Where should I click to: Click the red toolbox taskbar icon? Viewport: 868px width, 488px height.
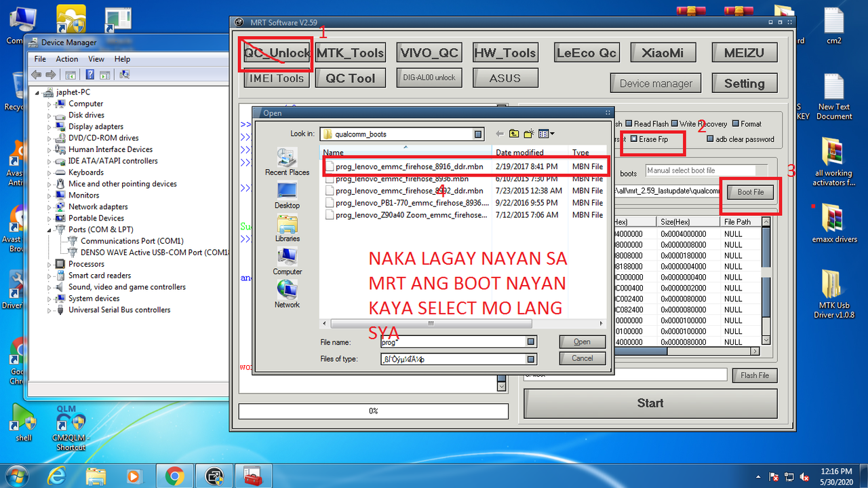coord(253,475)
